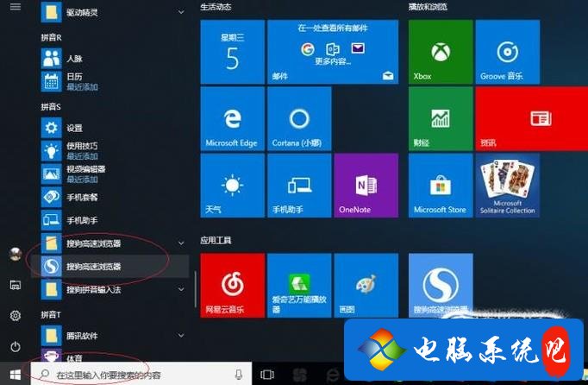This screenshot has width=588, height=385.
Task: Open the Settings gear in sidebar
Action: 16,316
